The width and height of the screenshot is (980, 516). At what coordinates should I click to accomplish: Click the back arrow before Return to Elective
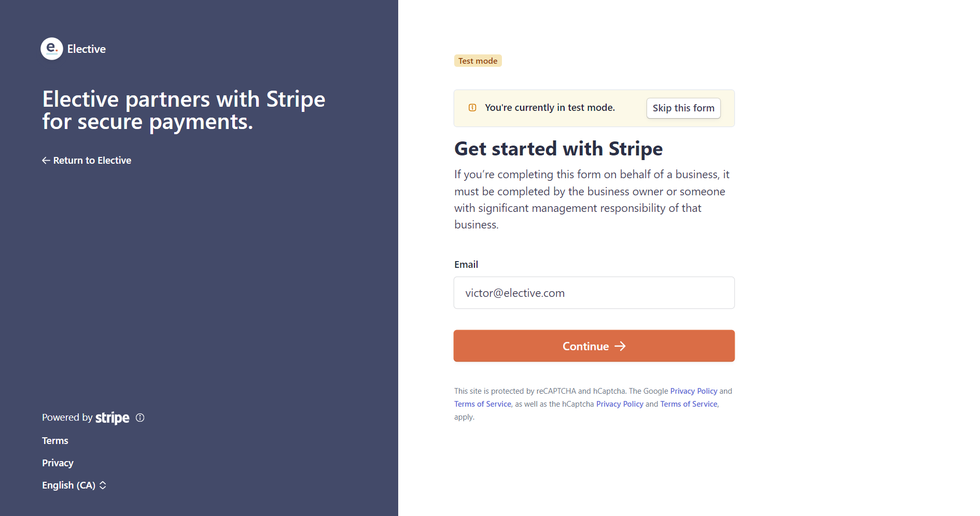[x=46, y=161]
